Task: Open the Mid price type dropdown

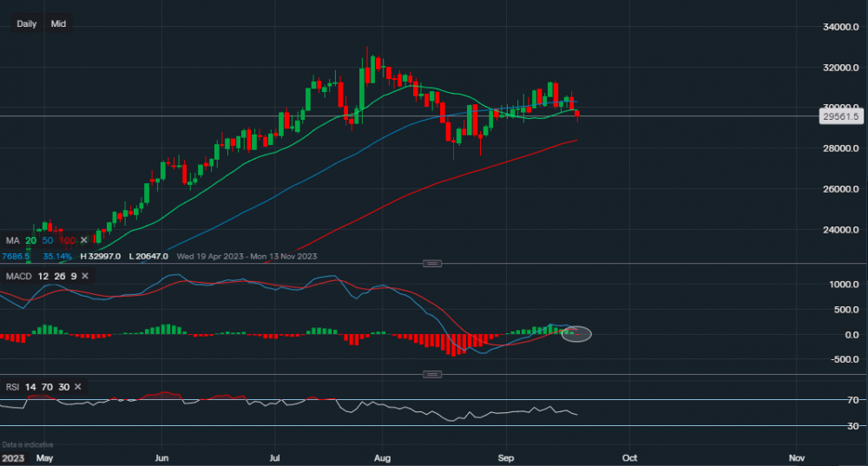Action: (x=58, y=23)
